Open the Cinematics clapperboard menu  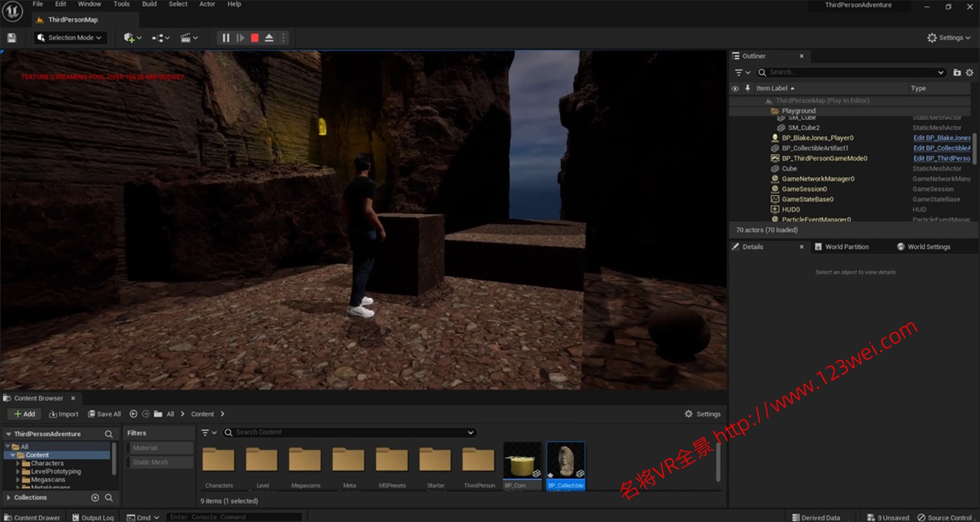[x=186, y=38]
